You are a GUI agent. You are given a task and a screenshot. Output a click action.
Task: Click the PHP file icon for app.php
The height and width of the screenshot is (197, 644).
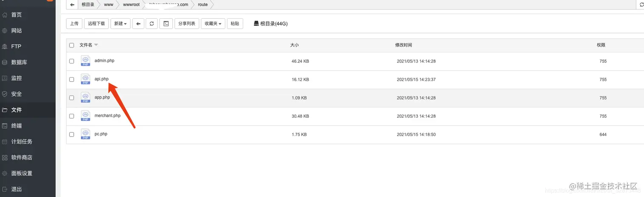85,98
